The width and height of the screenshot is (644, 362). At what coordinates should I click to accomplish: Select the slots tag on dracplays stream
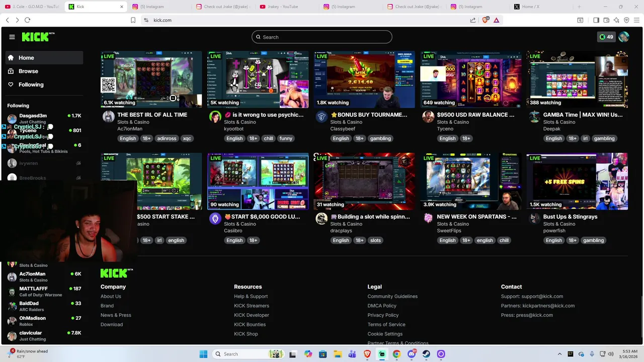375,240
